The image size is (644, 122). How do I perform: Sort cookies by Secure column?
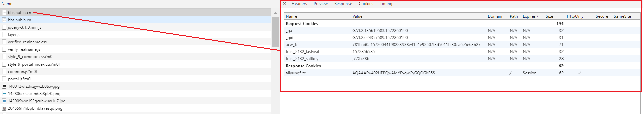point(603,16)
